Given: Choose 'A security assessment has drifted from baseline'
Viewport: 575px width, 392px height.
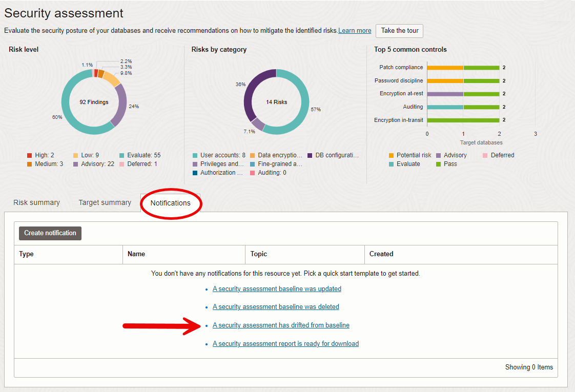Looking at the screenshot, I should pos(281,325).
